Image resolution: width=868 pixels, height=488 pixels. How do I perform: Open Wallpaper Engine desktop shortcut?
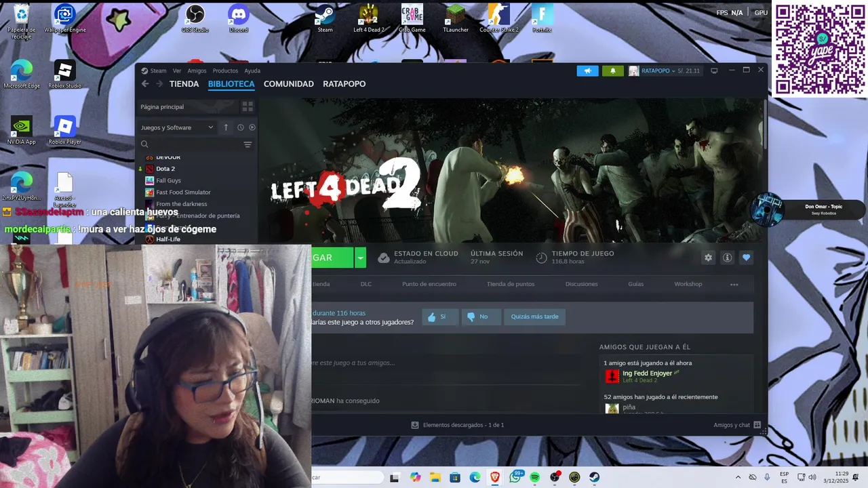tap(64, 19)
